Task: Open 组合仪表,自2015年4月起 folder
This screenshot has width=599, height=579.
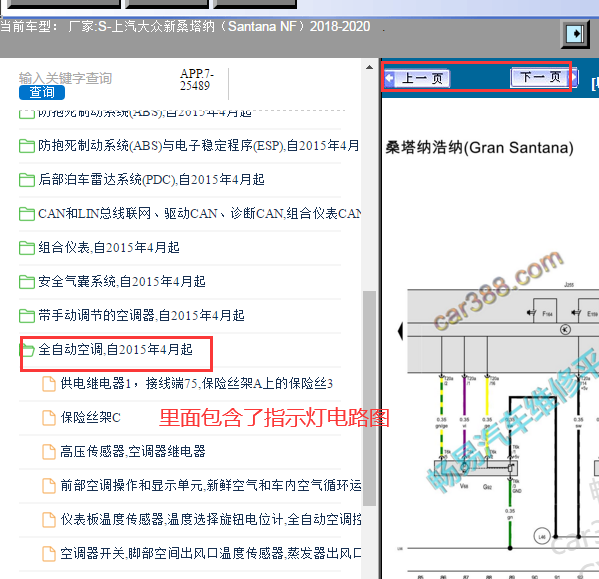Action: [x=109, y=247]
